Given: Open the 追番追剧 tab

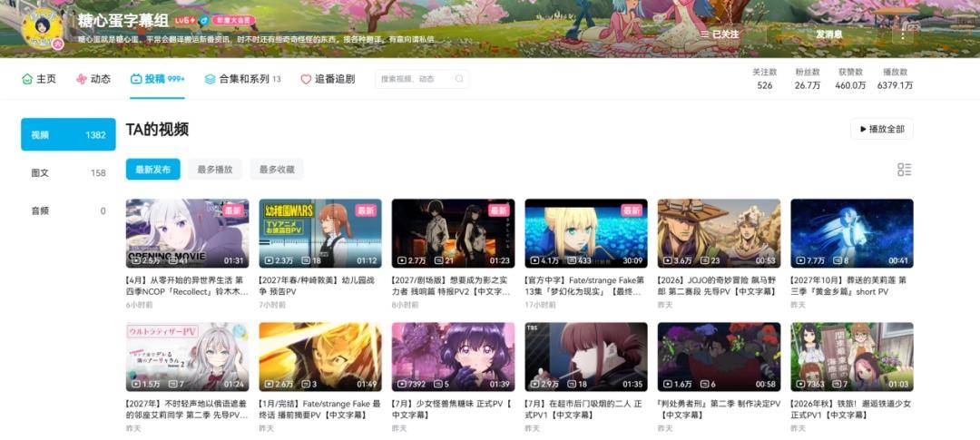Looking at the screenshot, I should tap(328, 79).
